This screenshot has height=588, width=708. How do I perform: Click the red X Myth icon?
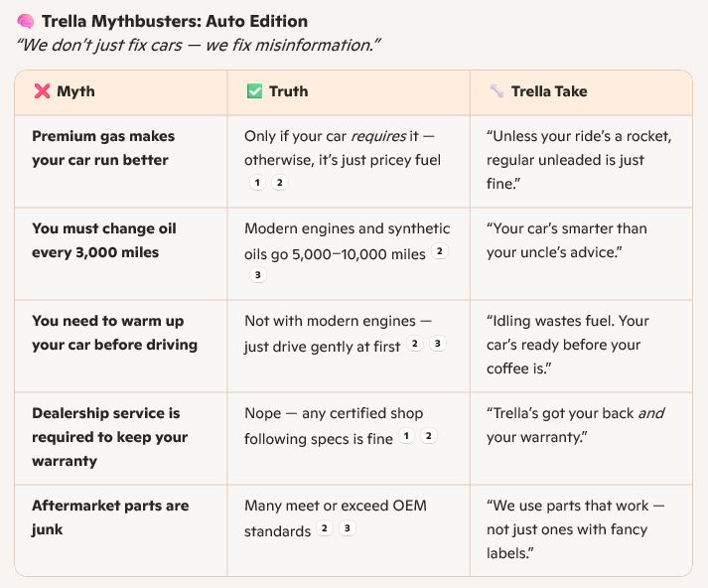coord(42,91)
